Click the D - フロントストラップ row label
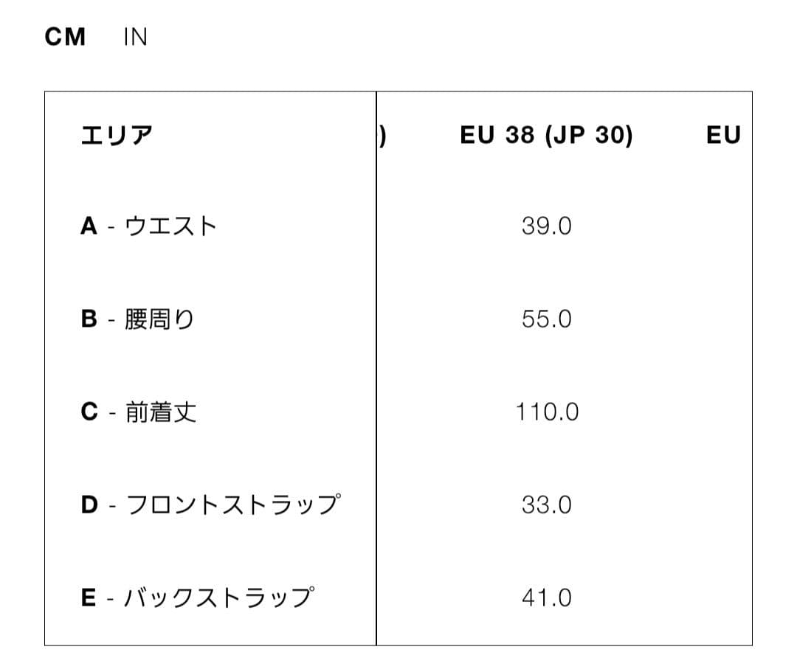The height and width of the screenshot is (672, 797). 211,505
